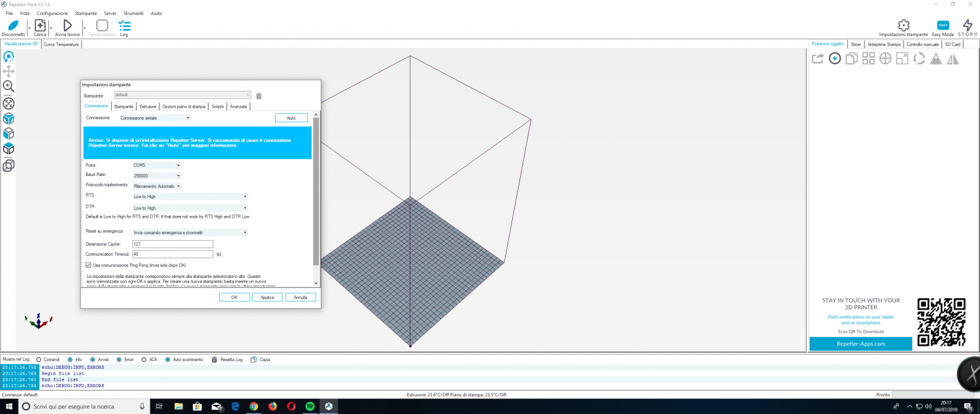Add an object with the circled plus icon
This screenshot has height=414, width=980.
834,58
